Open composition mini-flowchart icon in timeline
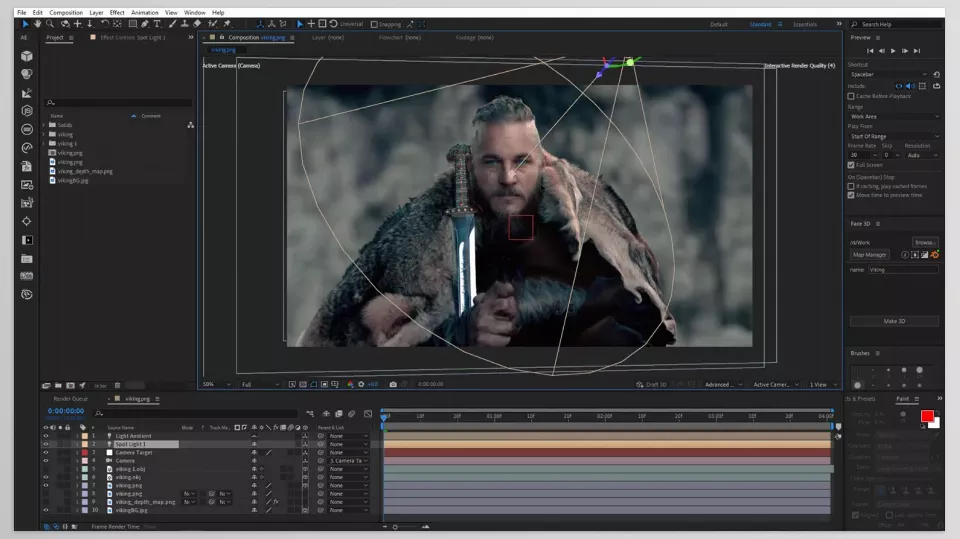The width and height of the screenshot is (960, 539). [x=310, y=413]
